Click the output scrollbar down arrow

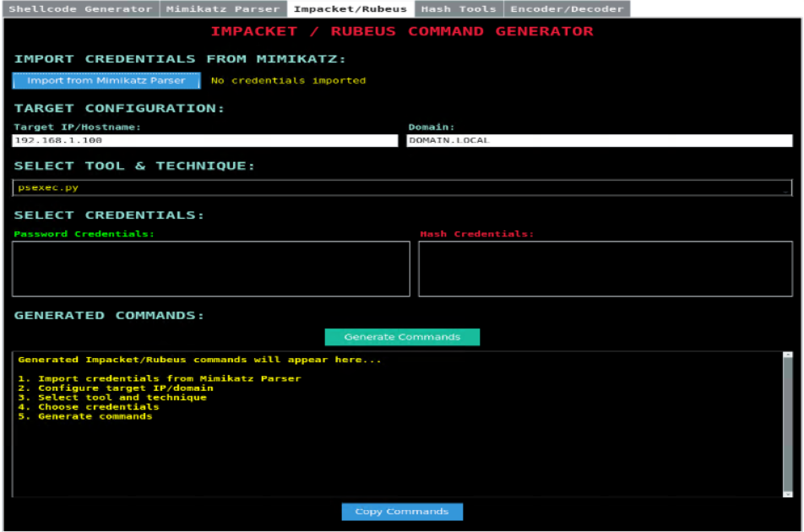[x=788, y=493]
